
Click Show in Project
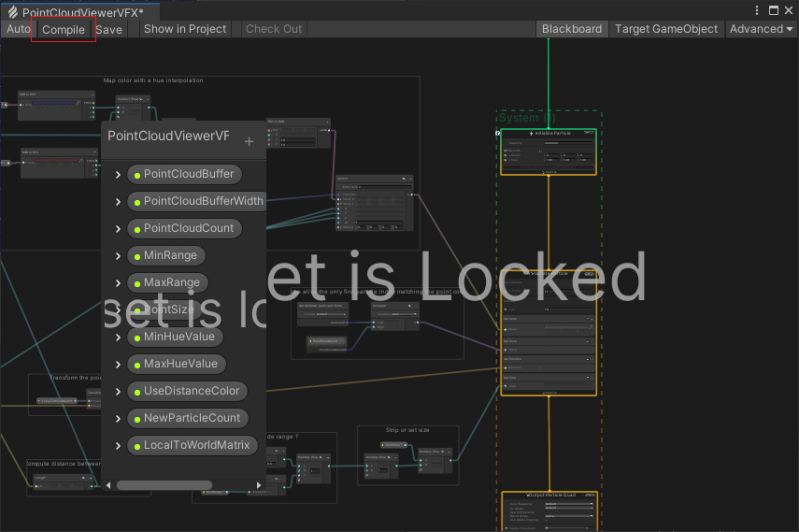tap(185, 29)
